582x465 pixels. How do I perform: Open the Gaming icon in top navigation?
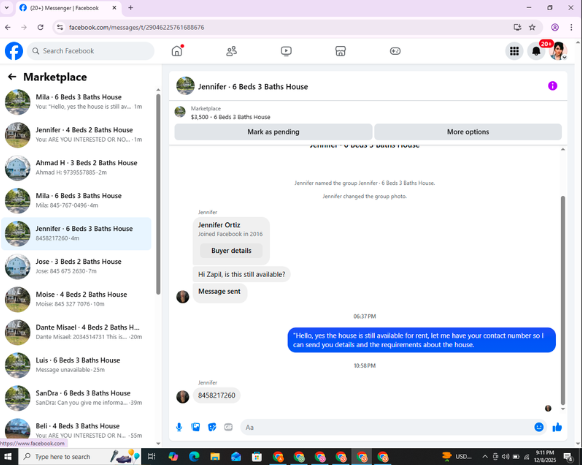coord(395,51)
